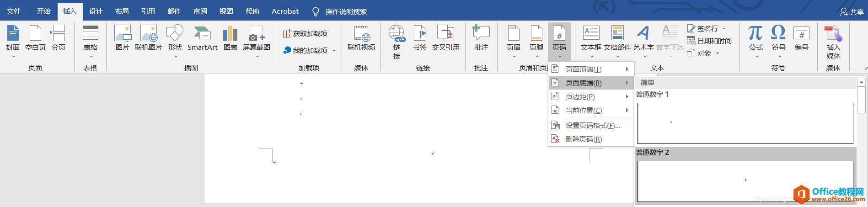Expand My Add-ins (我的加载项) dropdown
This screenshot has width=868, height=207.
(334, 50)
